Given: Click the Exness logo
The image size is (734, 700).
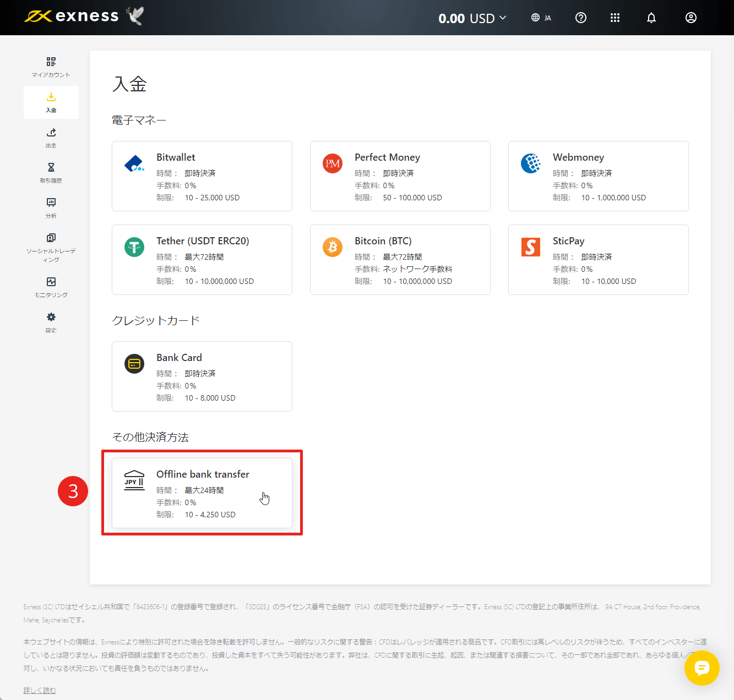Looking at the screenshot, I should click(x=72, y=16).
